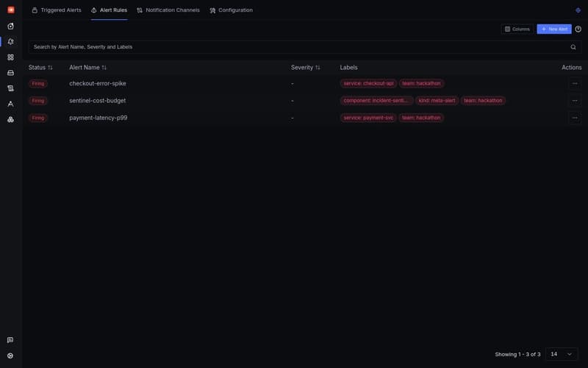Click the help question-mark icon
Viewport: 588px width, 368px height.
(x=578, y=29)
